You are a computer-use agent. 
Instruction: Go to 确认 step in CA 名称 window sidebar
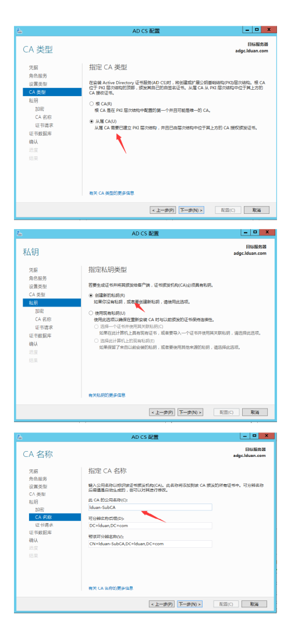34,540
